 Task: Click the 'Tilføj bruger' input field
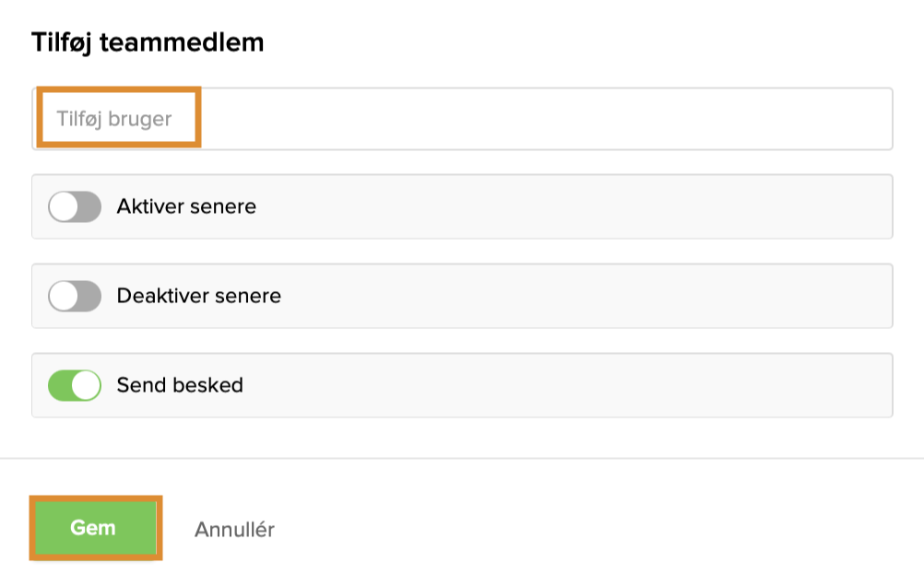[461, 119]
